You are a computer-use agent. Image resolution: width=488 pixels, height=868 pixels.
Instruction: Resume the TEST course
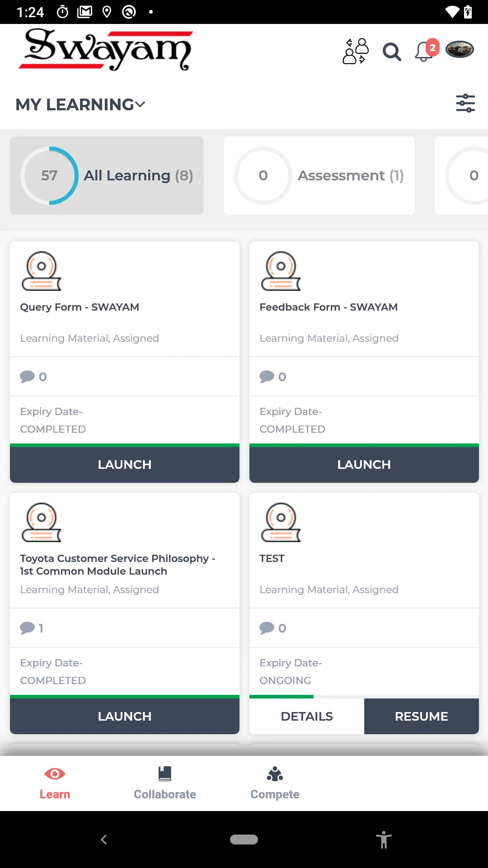pyautogui.click(x=421, y=716)
